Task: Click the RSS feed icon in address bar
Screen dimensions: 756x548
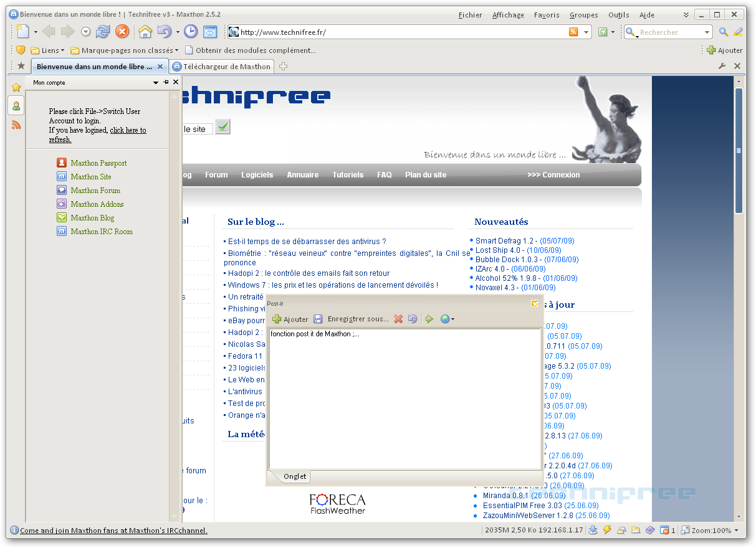Action: click(x=573, y=32)
